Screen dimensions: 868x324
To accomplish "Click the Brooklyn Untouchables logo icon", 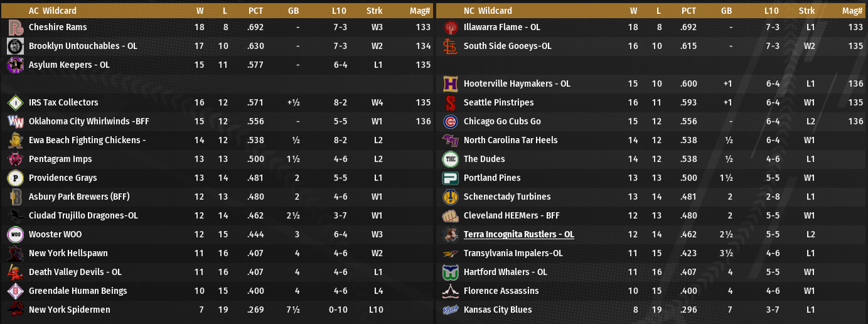I will [16, 46].
